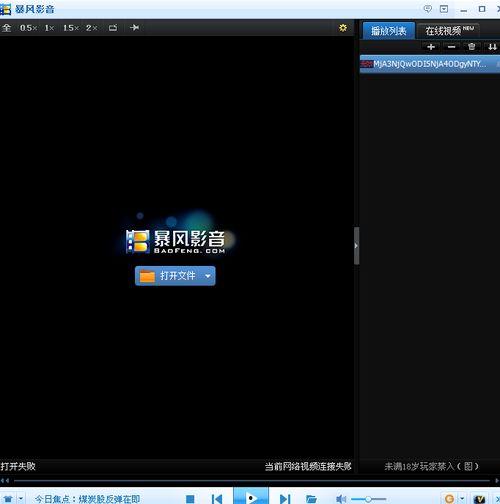Click the 当前网络视频连接失败 status message

[308, 466]
